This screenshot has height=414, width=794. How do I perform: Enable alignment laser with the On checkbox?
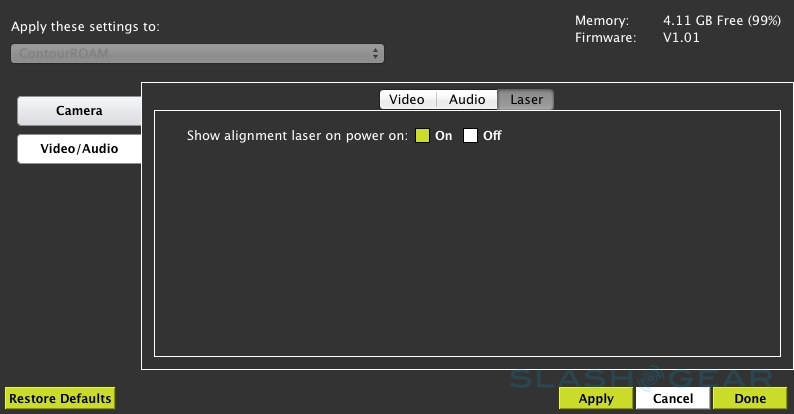(x=422, y=136)
